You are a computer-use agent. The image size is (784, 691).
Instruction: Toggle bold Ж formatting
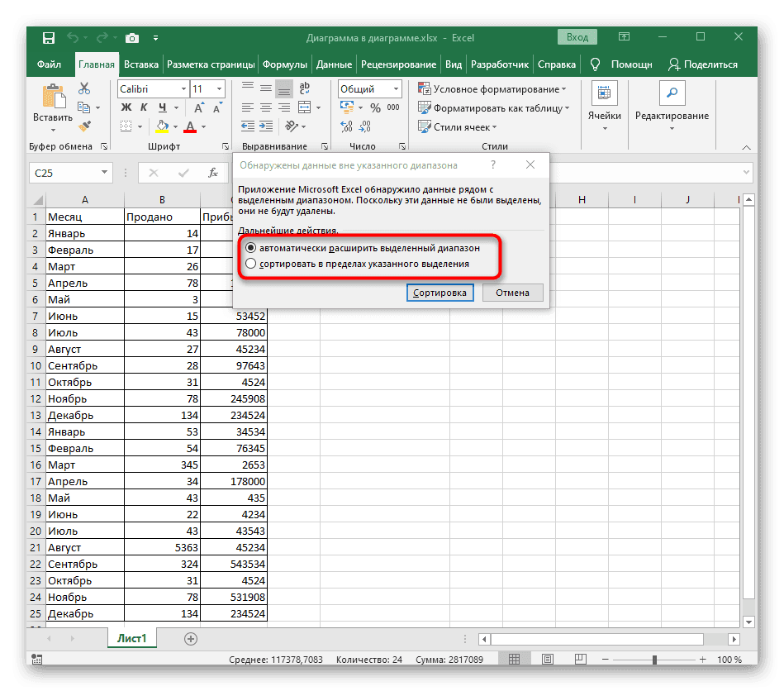tap(126, 107)
